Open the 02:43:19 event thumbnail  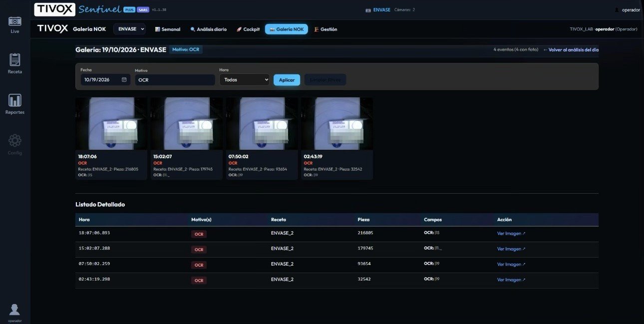[x=337, y=123]
